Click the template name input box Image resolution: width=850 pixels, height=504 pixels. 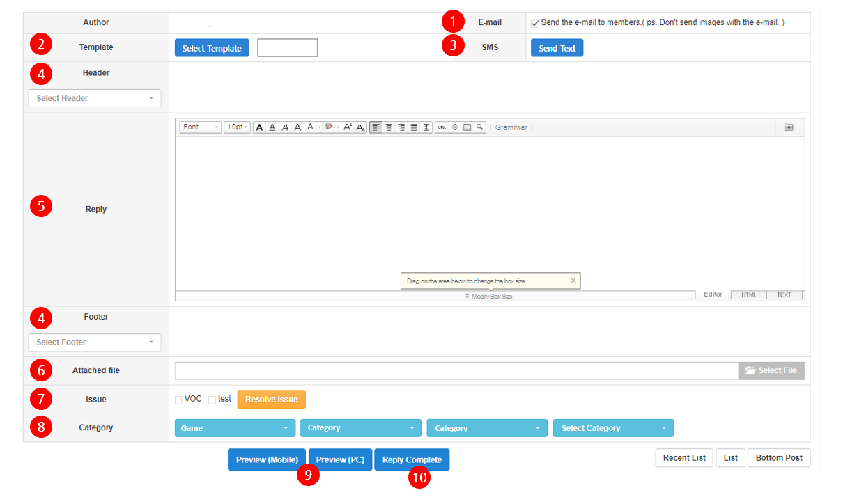pos(288,48)
